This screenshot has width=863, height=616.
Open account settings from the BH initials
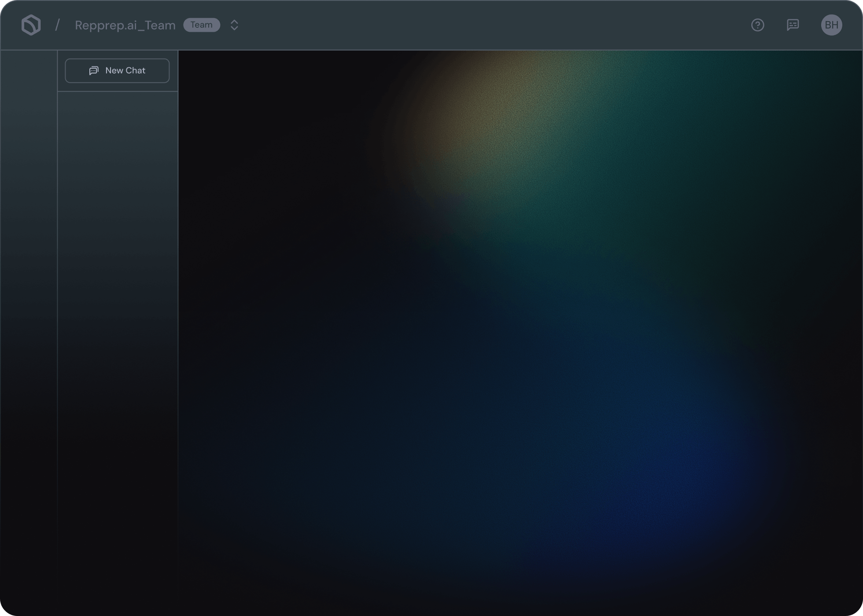831,25
